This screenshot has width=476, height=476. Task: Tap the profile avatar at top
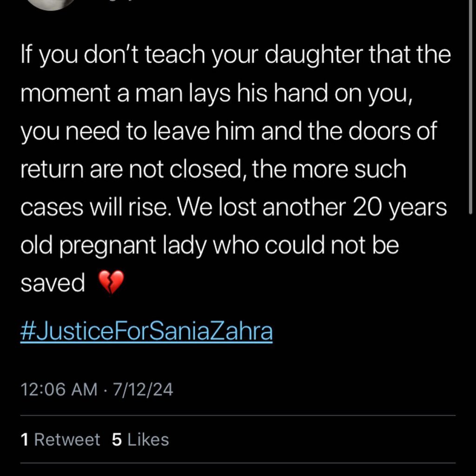click(x=51, y=5)
